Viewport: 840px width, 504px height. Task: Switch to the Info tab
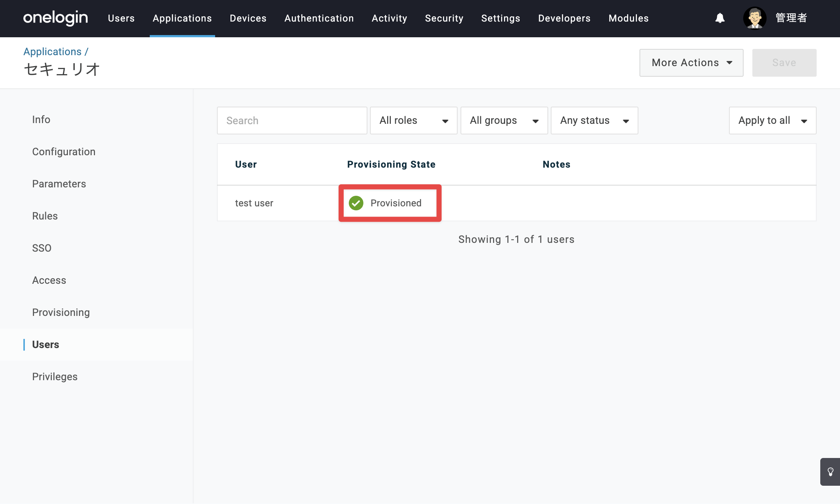click(x=41, y=119)
